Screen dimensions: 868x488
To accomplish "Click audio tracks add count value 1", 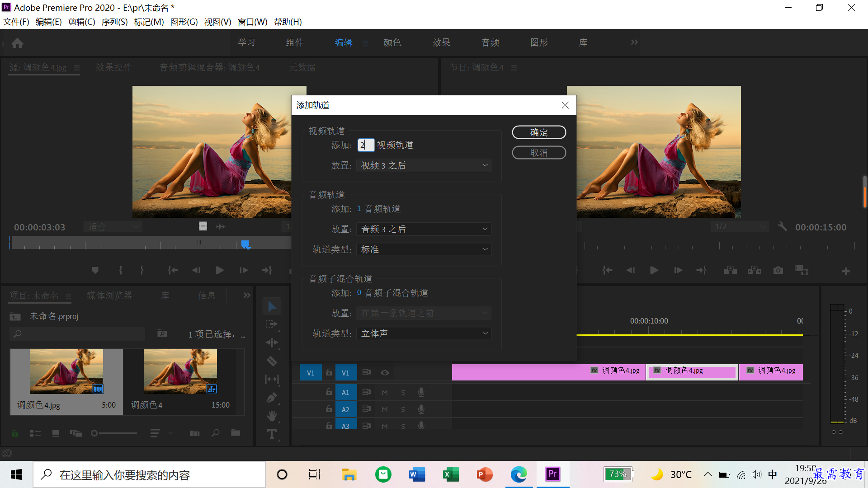I will tap(359, 209).
